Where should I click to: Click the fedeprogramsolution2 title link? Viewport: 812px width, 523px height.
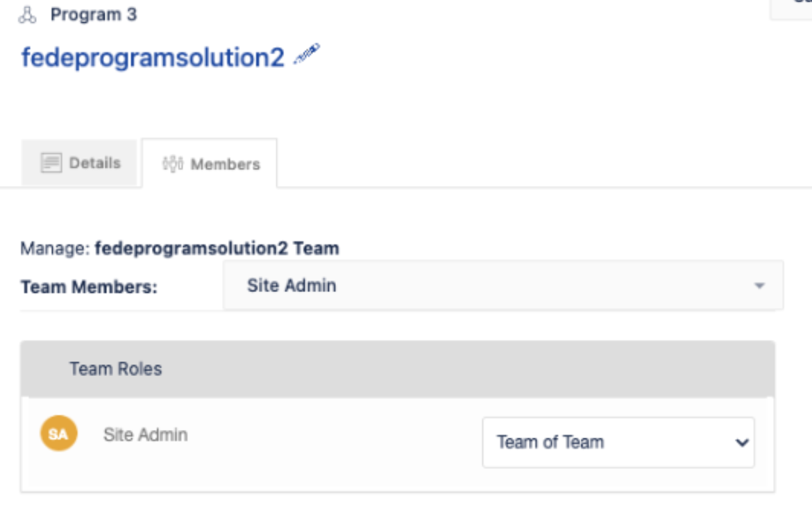[x=153, y=57]
